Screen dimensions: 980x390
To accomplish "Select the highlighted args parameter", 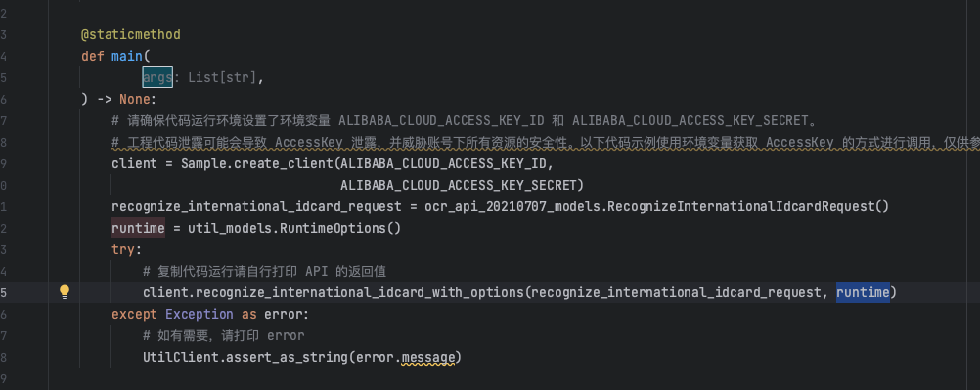I will [157, 77].
